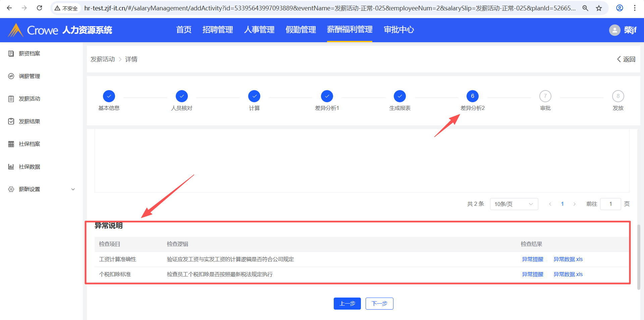Click the 检查结果 column header
The height and width of the screenshot is (320, 644).
click(532, 244)
